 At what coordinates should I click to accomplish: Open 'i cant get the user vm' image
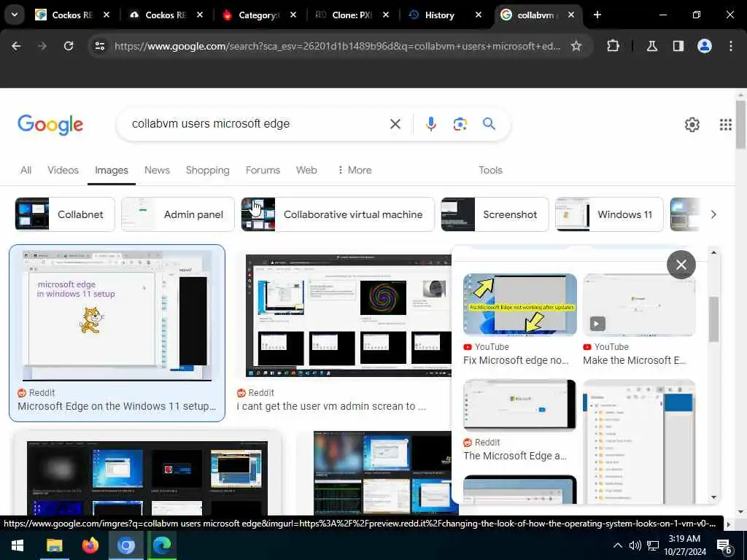point(348,316)
